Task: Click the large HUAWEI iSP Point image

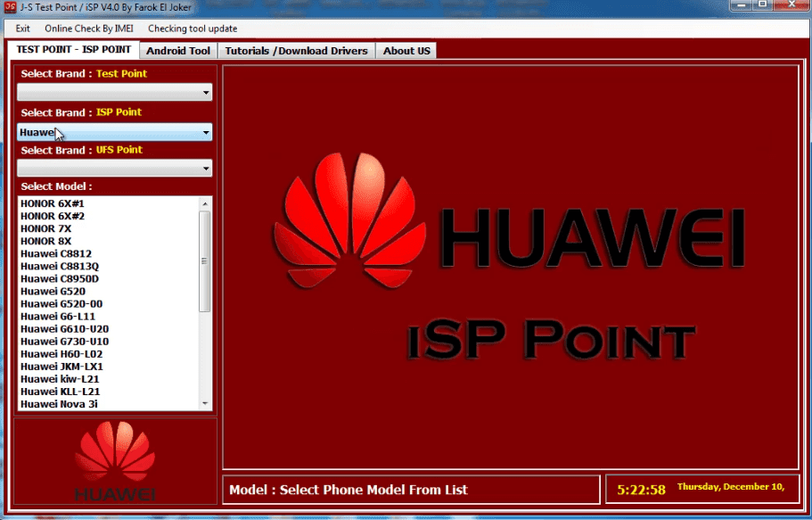Action: 511,267
